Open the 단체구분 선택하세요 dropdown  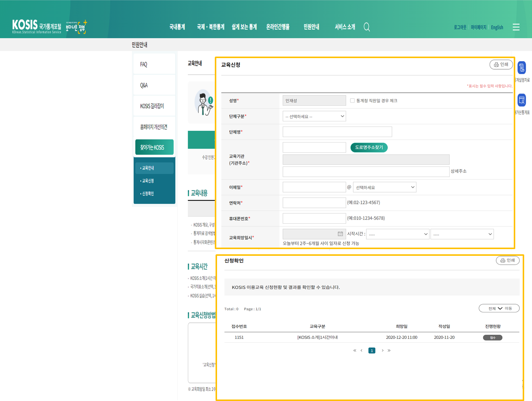pyautogui.click(x=314, y=116)
